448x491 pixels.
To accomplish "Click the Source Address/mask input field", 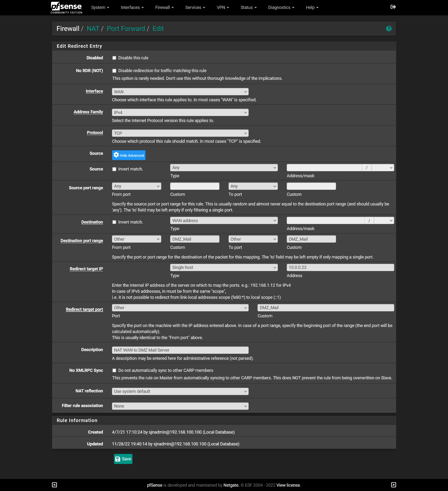I will click(324, 168).
